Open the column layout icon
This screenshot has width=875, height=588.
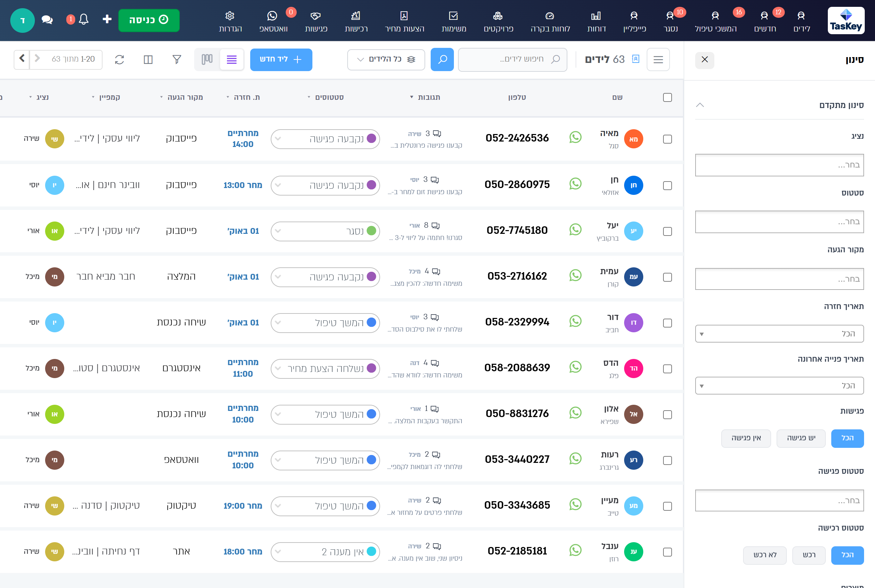[x=148, y=59]
